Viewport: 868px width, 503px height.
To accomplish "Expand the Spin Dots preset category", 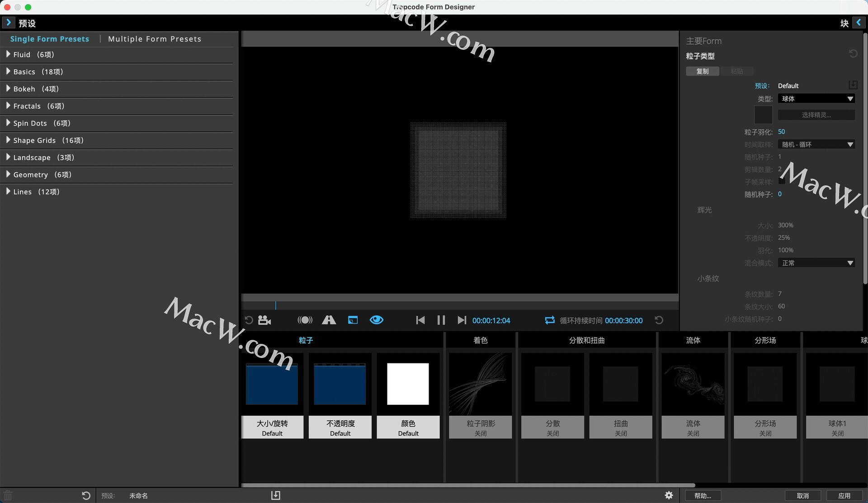I will pyautogui.click(x=8, y=122).
